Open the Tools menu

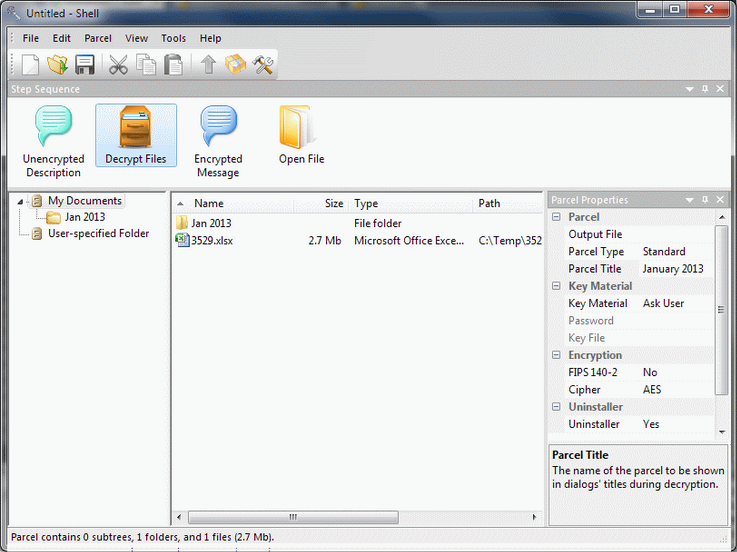tap(173, 38)
